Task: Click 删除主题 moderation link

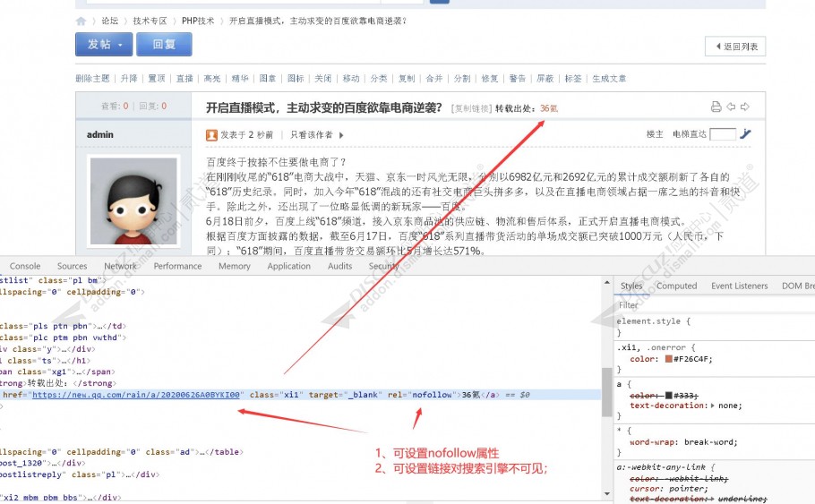Action: pyautogui.click(x=92, y=79)
